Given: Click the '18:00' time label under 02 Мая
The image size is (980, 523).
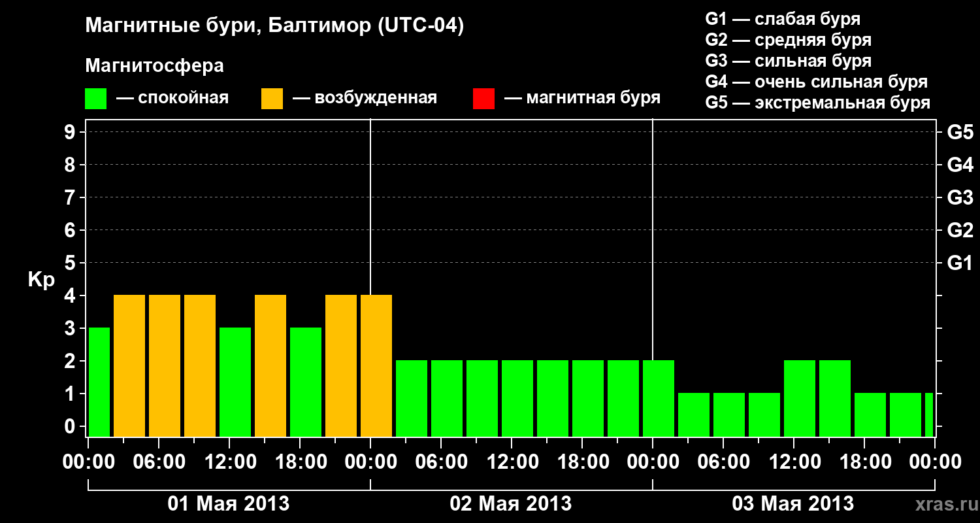Looking at the screenshot, I should (582, 462).
